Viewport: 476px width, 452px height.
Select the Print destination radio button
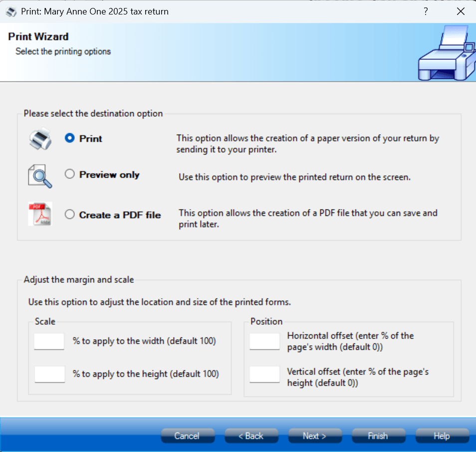pyautogui.click(x=70, y=139)
